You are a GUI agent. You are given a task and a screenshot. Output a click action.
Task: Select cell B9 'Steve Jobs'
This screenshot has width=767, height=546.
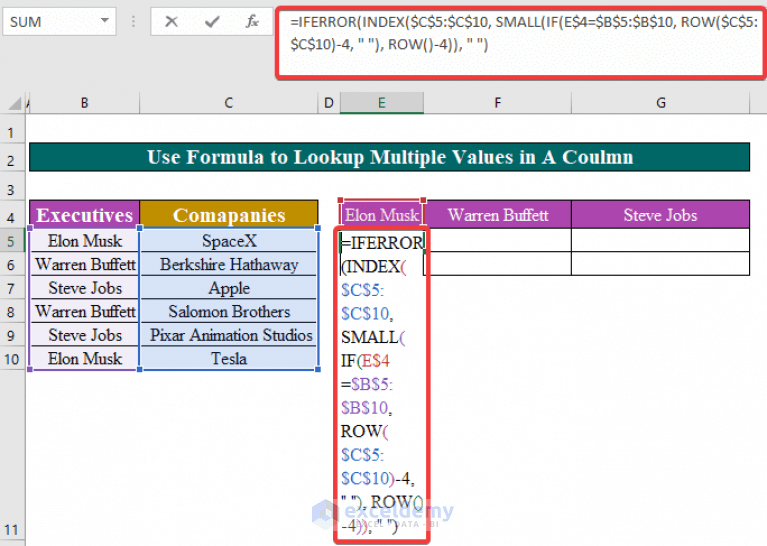(x=85, y=335)
